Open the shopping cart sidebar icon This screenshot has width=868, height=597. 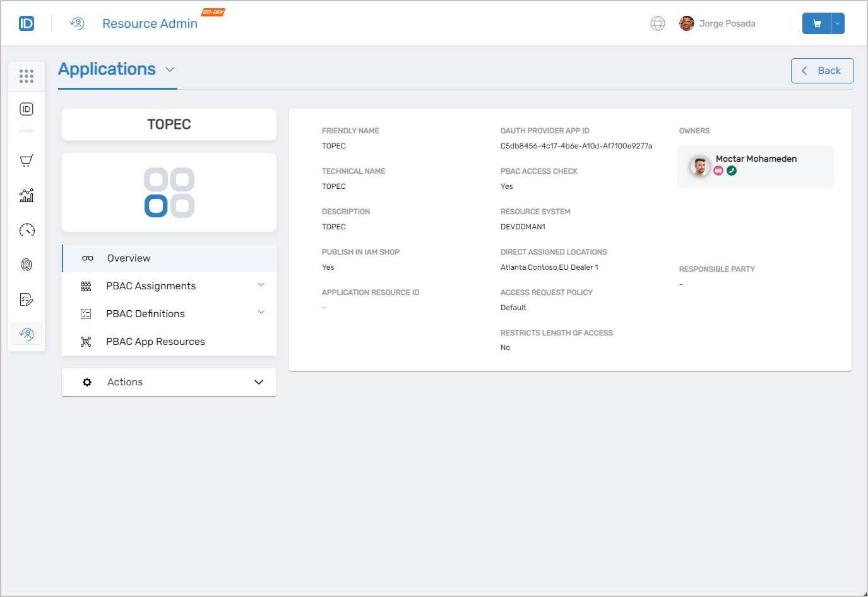pyautogui.click(x=27, y=160)
